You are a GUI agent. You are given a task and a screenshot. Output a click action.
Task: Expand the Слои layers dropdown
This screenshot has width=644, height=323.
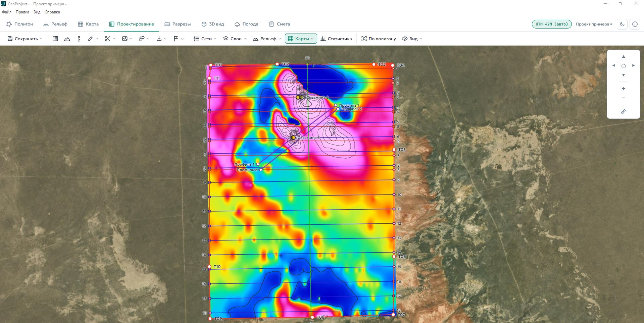(x=235, y=39)
